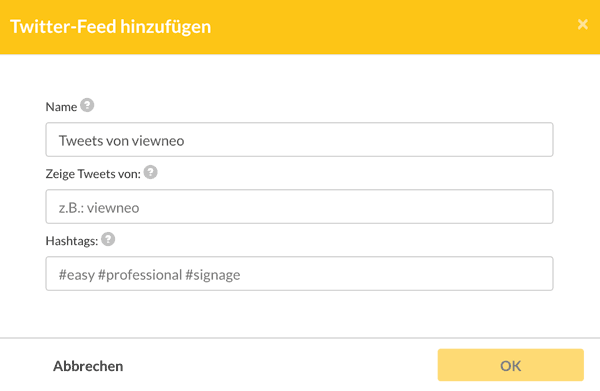Click the gray question mark beside Name
The image size is (600, 391).
click(87, 105)
